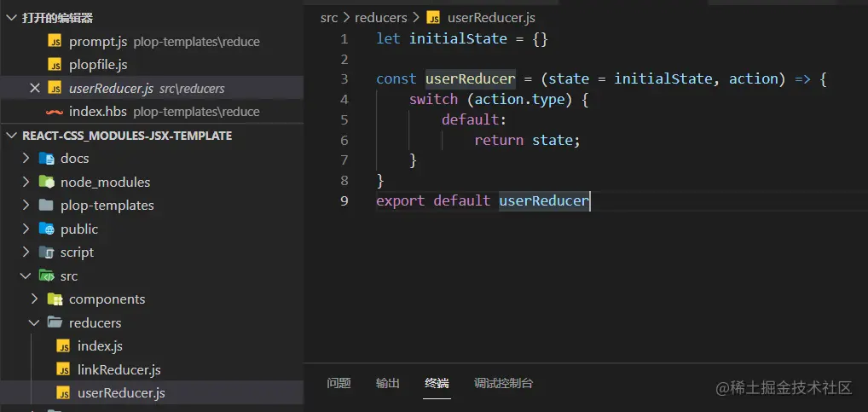Open plopfile.js from open editors

pyautogui.click(x=98, y=65)
